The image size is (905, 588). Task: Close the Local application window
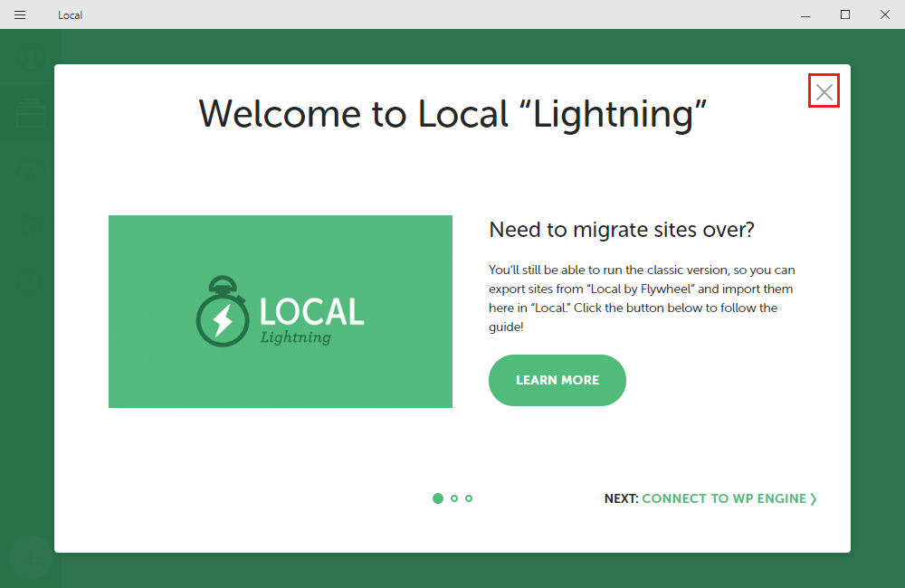885,14
